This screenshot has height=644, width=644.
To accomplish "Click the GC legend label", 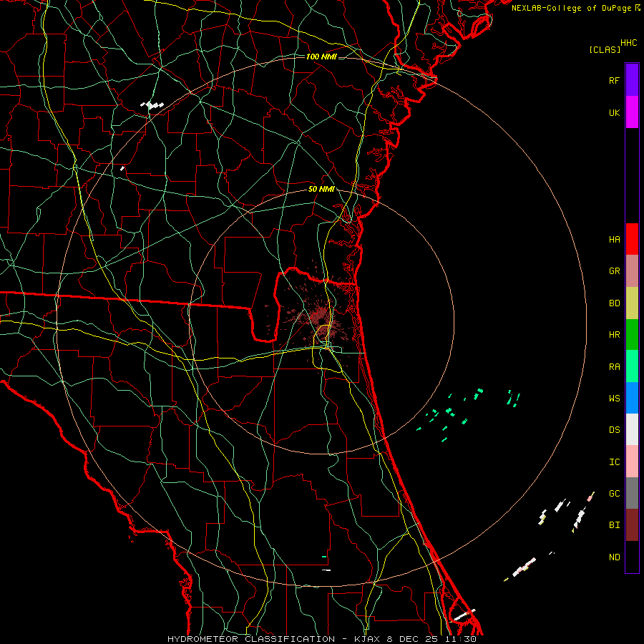I will click(614, 494).
